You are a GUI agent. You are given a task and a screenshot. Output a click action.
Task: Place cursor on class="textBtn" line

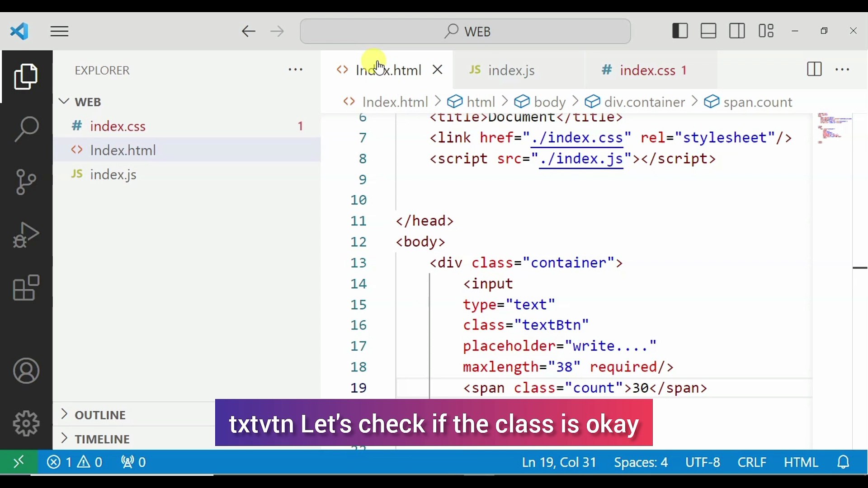(x=526, y=325)
